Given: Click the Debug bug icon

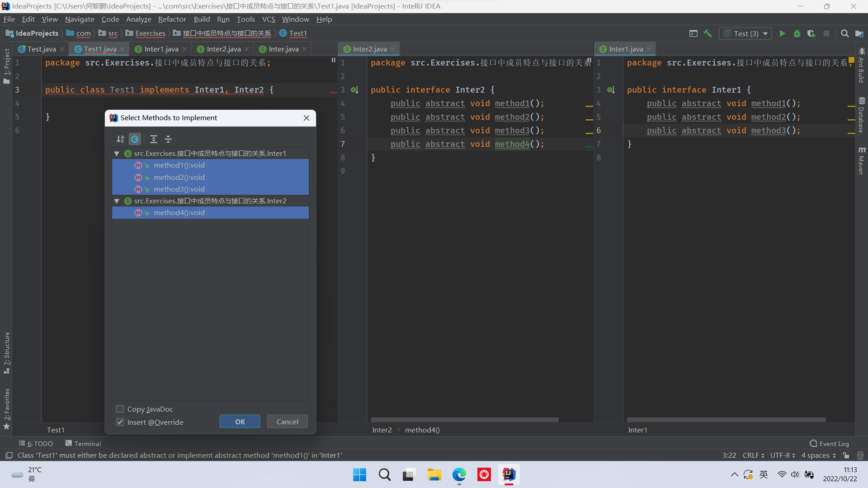Looking at the screenshot, I should pyautogui.click(x=797, y=33).
